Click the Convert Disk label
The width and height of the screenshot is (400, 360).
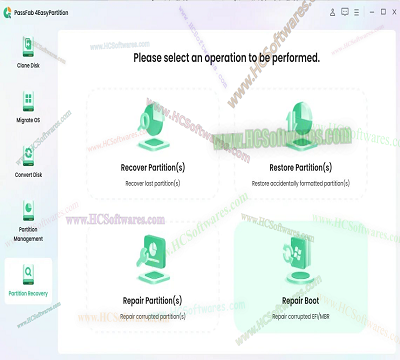(28, 175)
